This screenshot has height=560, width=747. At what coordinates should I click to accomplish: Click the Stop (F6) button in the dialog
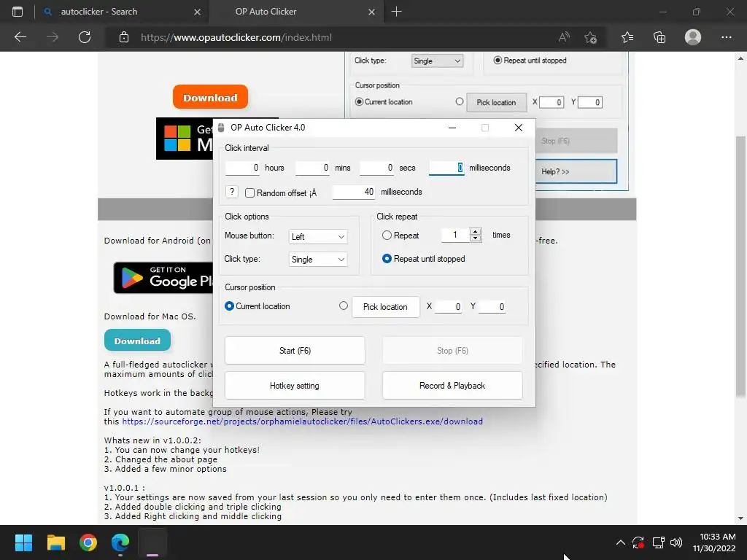[x=452, y=351]
